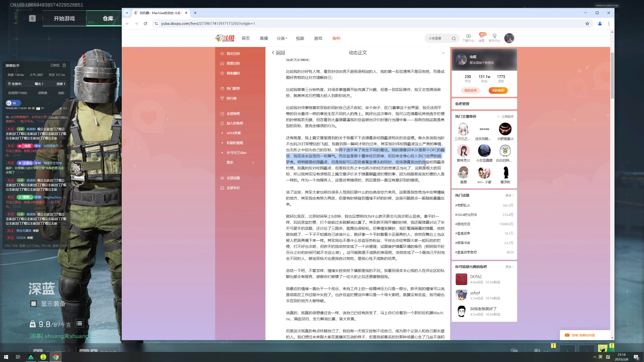The height and width of the screenshot is (362, 644).
Task: Collapse the 动态正文 chevron at top right
Action: [x=443, y=53]
